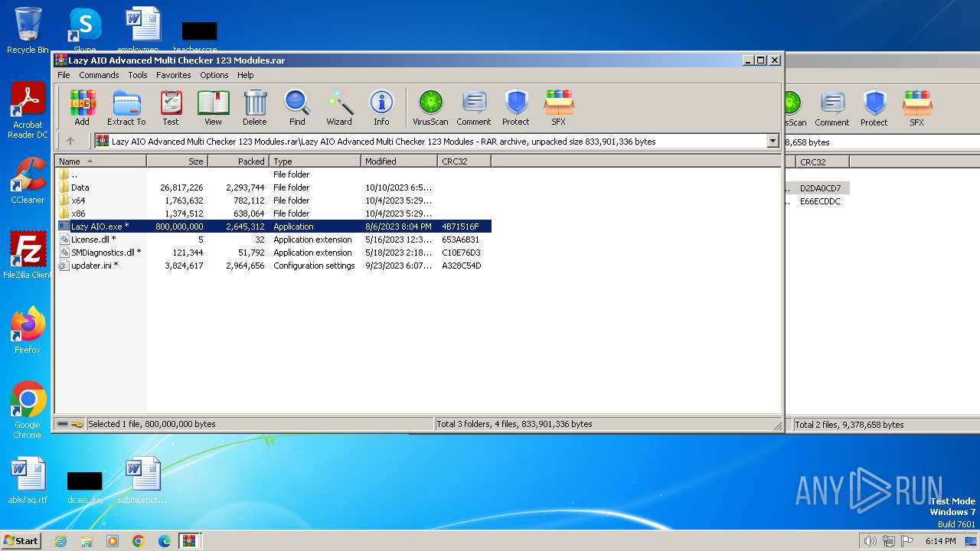Select the Data folder
The width and height of the screenshot is (980, 551).
pos(273,187)
